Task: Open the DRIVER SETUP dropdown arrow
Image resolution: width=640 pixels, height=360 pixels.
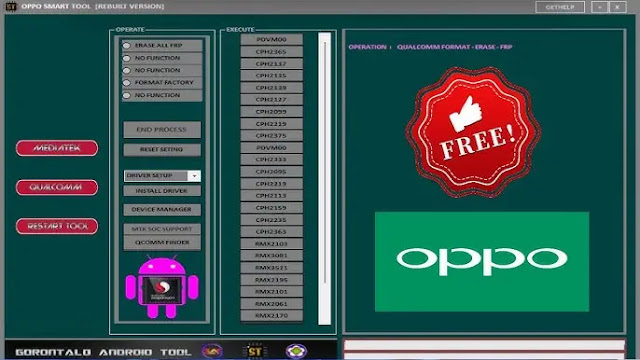Action: coord(194,176)
